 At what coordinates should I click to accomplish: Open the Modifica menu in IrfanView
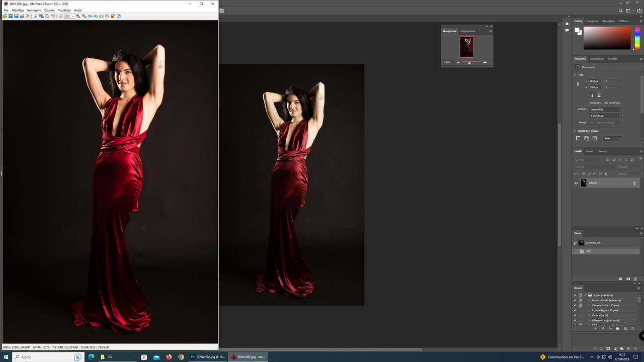pyautogui.click(x=18, y=10)
